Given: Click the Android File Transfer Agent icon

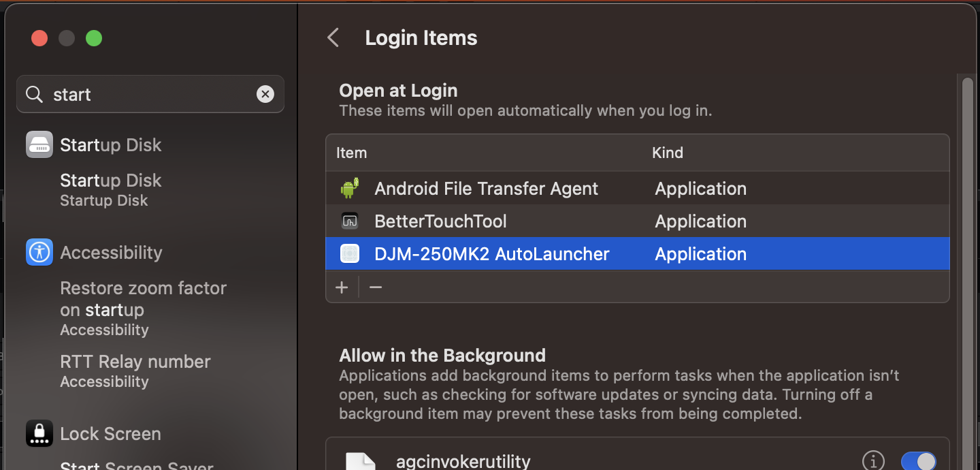Looking at the screenshot, I should (350, 188).
